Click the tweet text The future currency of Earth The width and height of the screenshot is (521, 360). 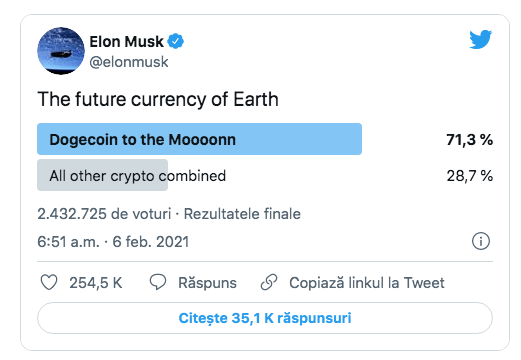158,99
